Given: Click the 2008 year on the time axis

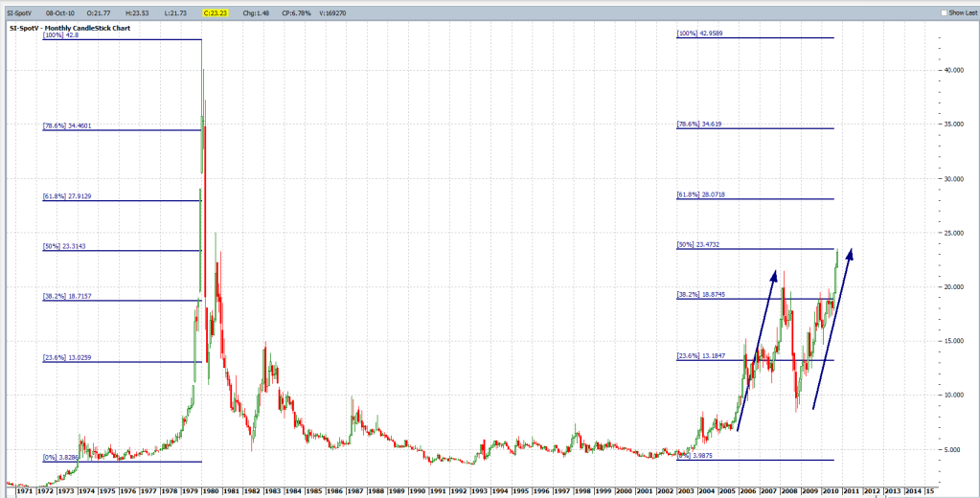Looking at the screenshot, I should (x=788, y=491).
